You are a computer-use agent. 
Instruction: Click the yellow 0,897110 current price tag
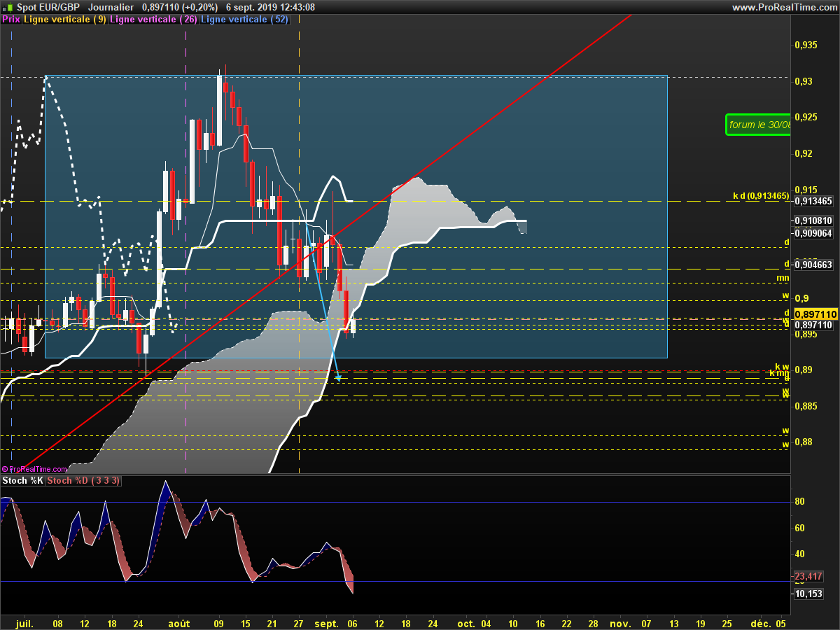(x=816, y=314)
